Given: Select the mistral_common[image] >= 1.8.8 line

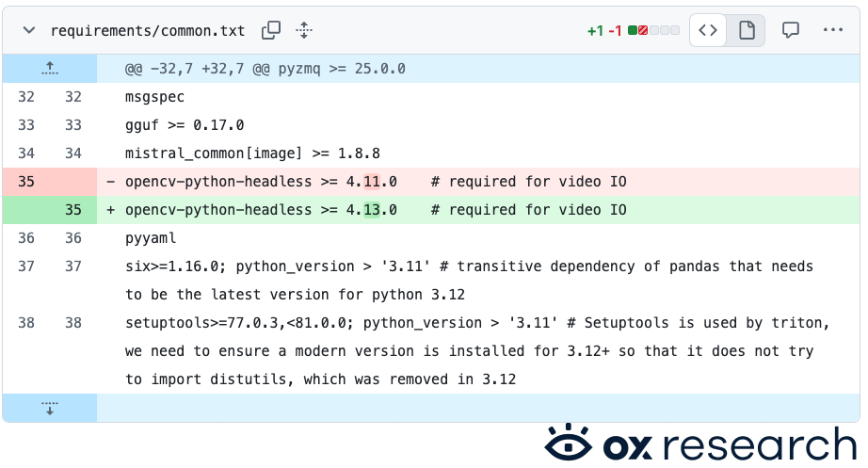Looking at the screenshot, I should point(478,153).
